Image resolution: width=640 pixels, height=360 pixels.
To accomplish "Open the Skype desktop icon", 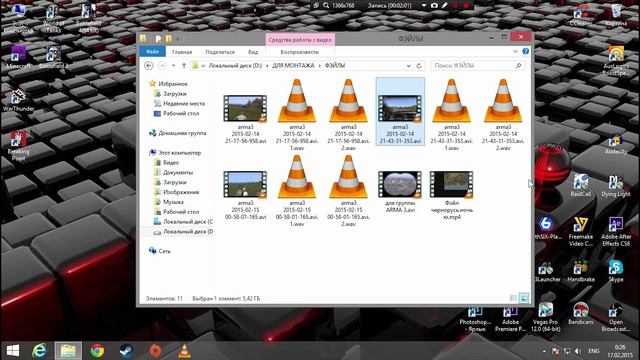I will [x=616, y=272].
